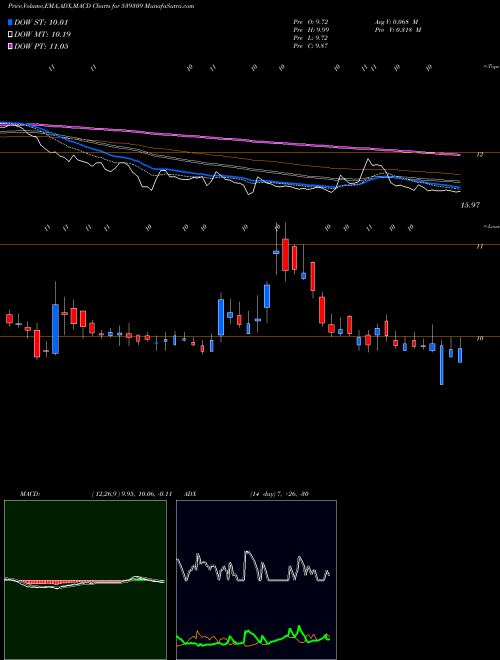
Task: Select the 'DOW ST: 10.01' legend text
Action: click(x=41, y=22)
